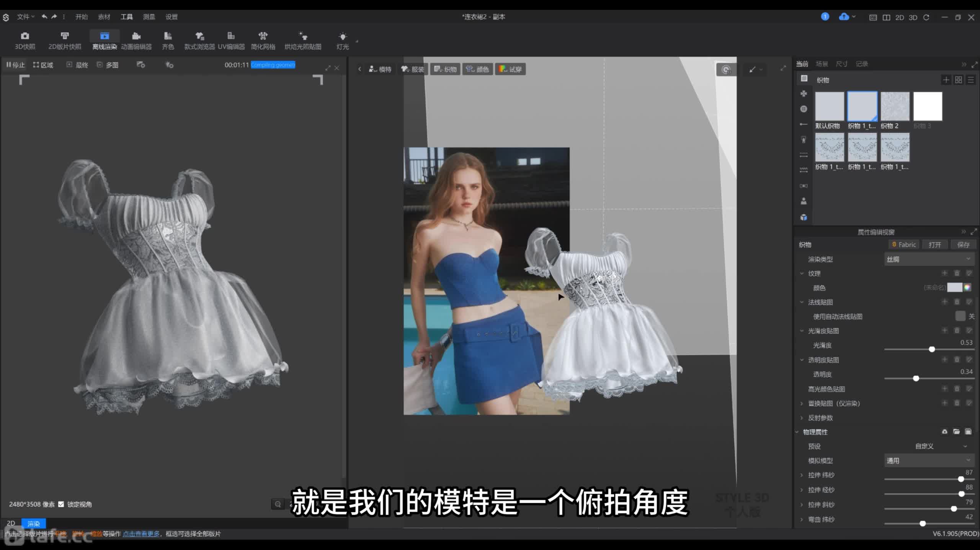This screenshot has width=980, height=550.
Task: Click the 齐色 colorway tool
Action: coord(168,41)
